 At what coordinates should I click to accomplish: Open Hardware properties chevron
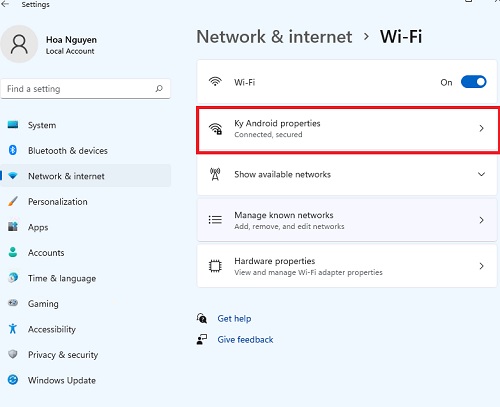(x=481, y=266)
